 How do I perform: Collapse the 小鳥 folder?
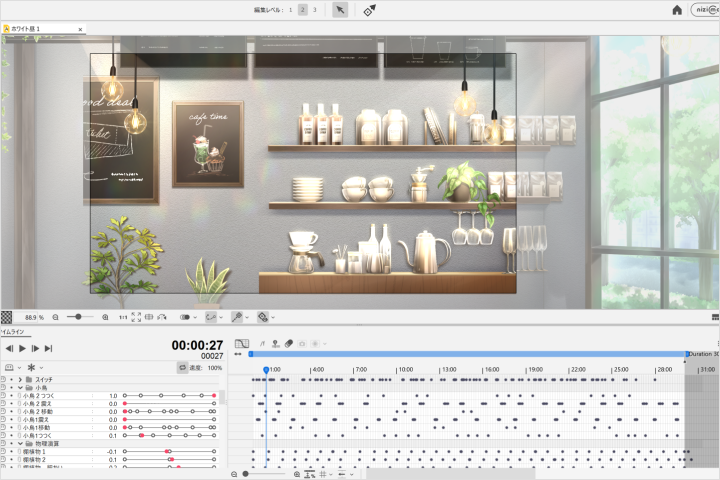[20, 388]
